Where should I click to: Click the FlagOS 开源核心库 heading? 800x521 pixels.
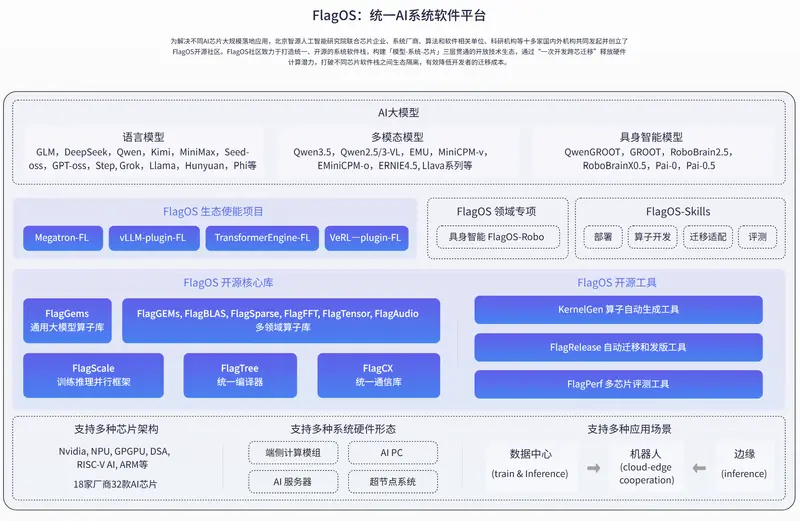coord(229,283)
